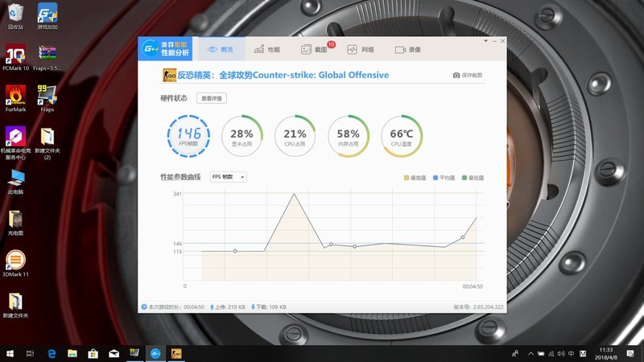Viewport: 644px width, 362px height.
Task: Open the 网络 network tab
Action: pos(361,50)
